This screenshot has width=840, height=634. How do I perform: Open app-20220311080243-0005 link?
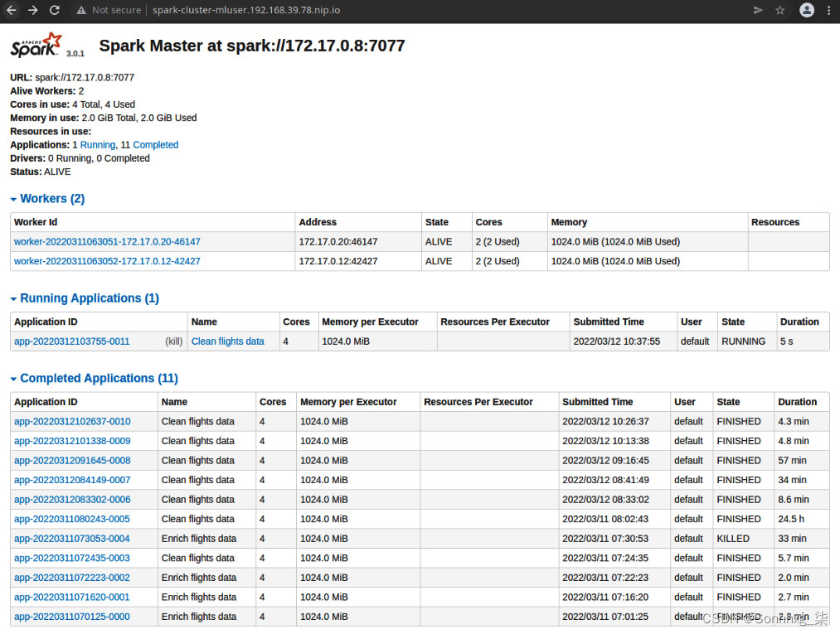click(72, 519)
